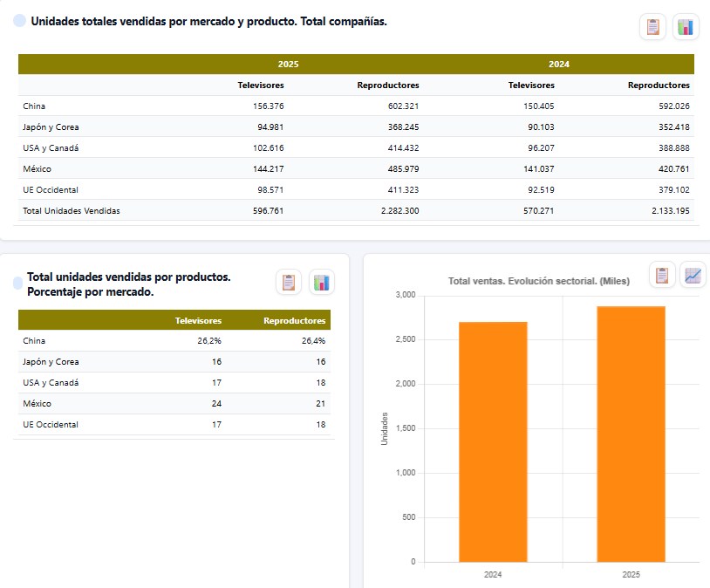The image size is (710, 588).
Task: Select the orange 2024 bar in chart
Action: 493,442
